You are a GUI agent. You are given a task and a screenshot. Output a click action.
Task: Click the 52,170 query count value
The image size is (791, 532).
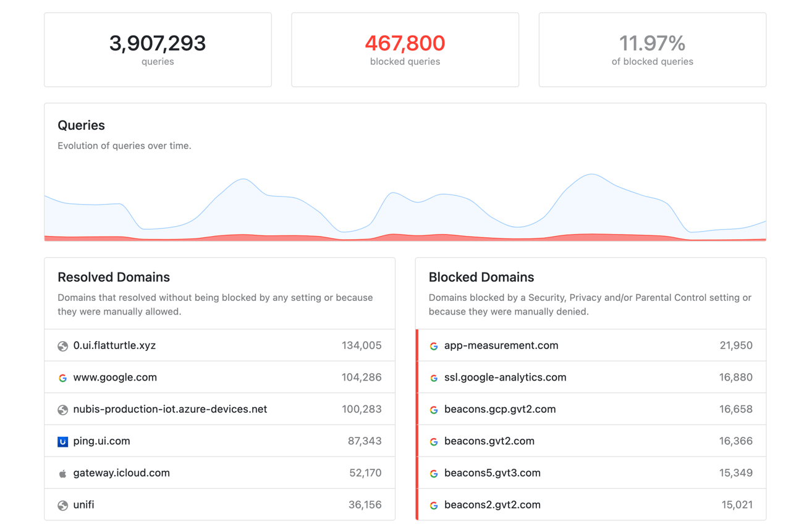tap(365, 473)
